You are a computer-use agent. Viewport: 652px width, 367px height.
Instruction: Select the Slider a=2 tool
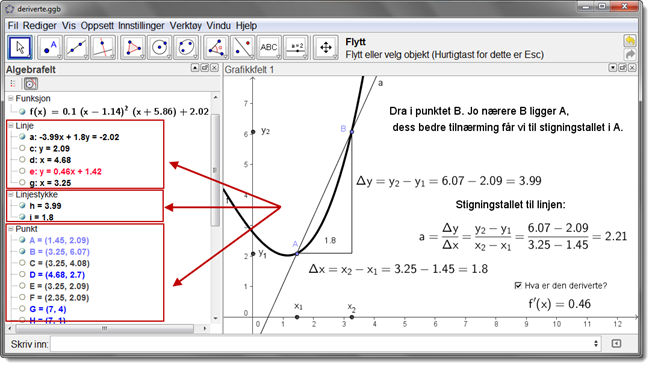click(x=296, y=48)
